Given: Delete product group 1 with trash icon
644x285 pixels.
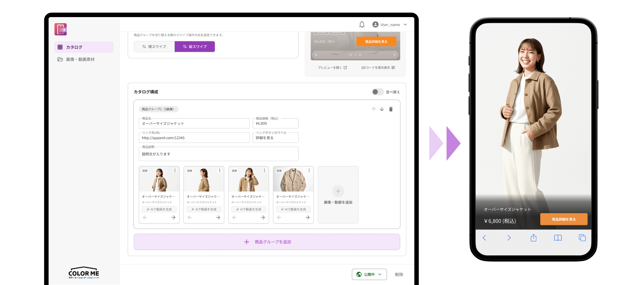Looking at the screenshot, I should click(x=391, y=109).
